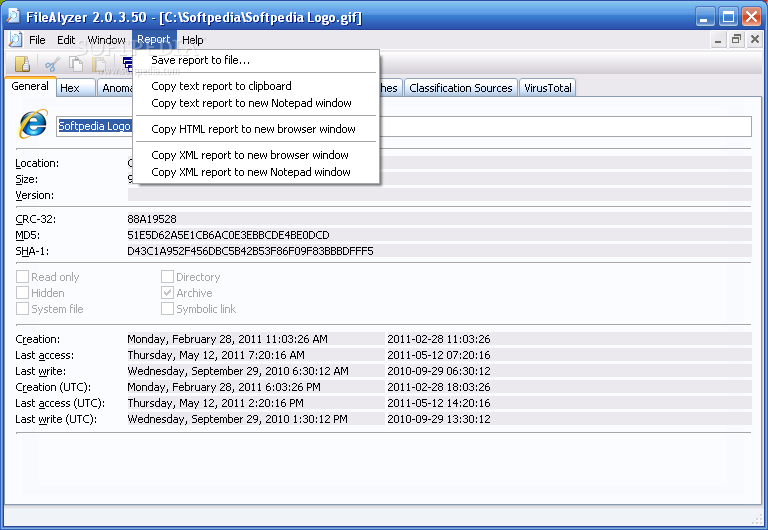Choose Copy XML report to new Notepad window

click(256, 172)
